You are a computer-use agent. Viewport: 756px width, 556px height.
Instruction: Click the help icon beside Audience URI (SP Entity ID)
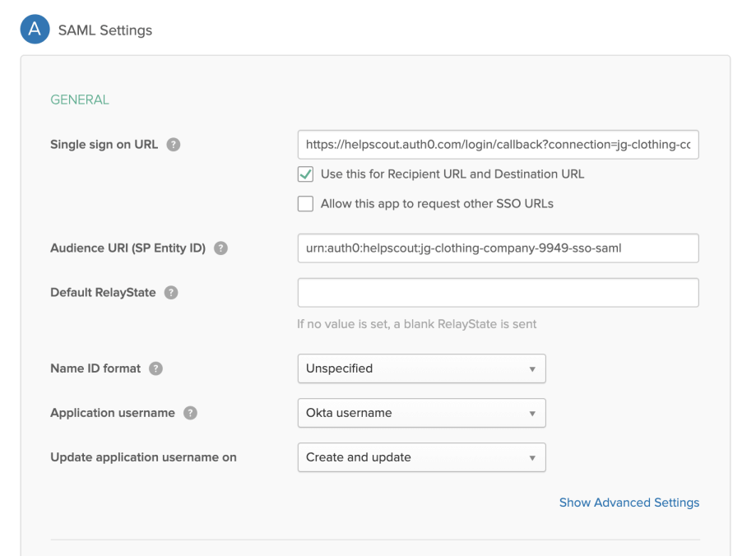tap(220, 248)
